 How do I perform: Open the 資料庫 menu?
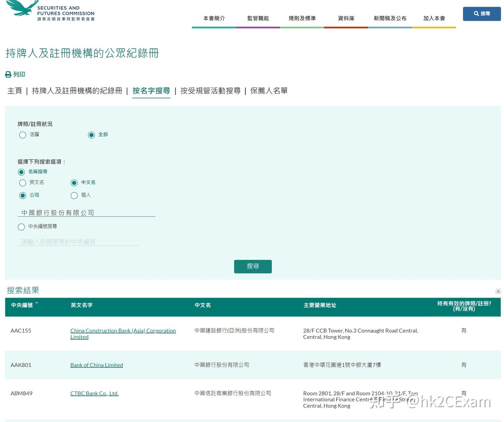pos(346,18)
